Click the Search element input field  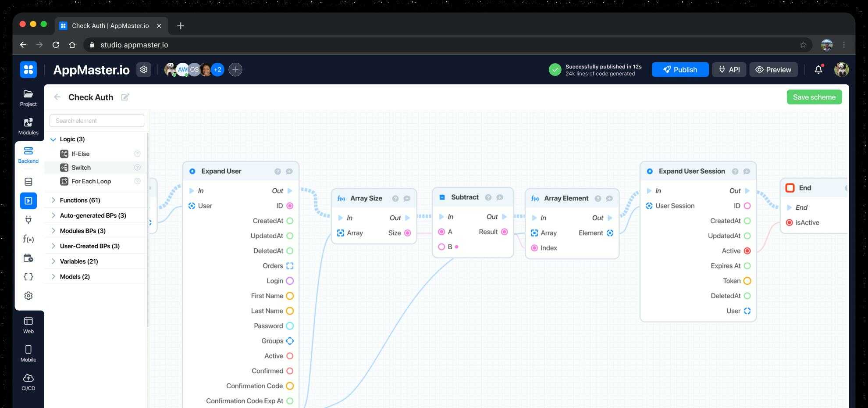pyautogui.click(x=97, y=121)
